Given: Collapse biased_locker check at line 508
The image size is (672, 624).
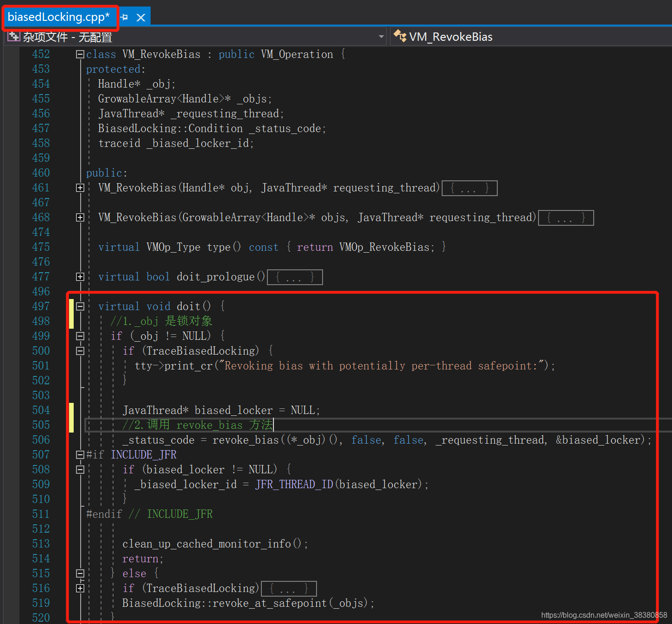Looking at the screenshot, I should (80, 470).
